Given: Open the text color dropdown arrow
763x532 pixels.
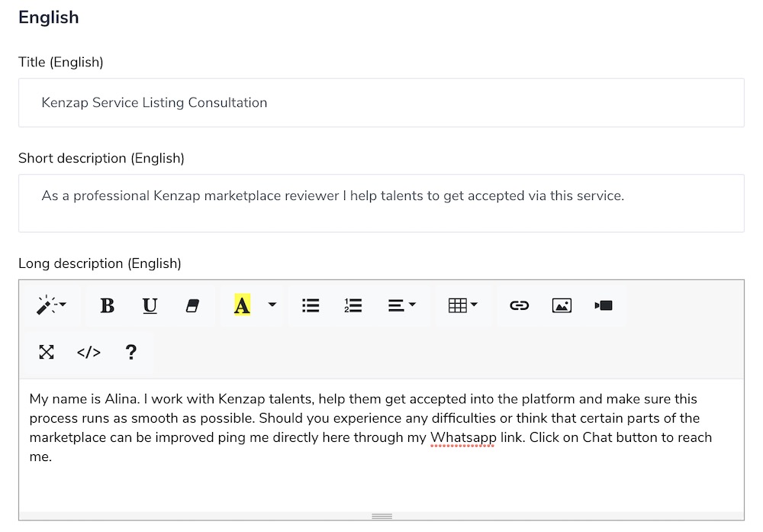Looking at the screenshot, I should tap(272, 305).
